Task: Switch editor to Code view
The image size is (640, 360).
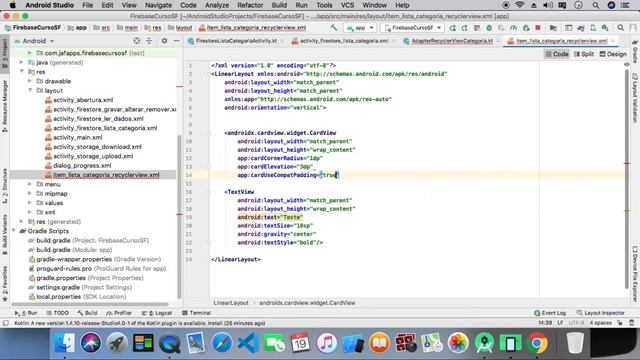Action: 557,54
